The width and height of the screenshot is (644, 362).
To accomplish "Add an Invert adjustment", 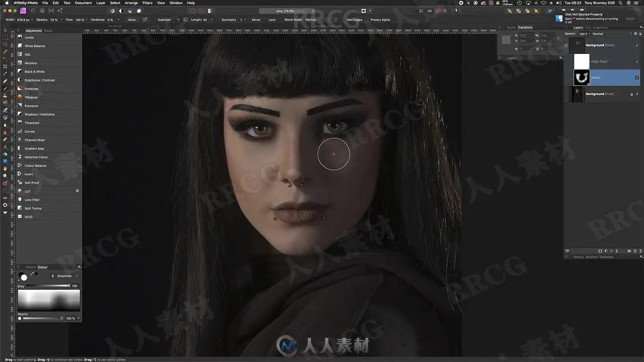I will [x=49, y=174].
